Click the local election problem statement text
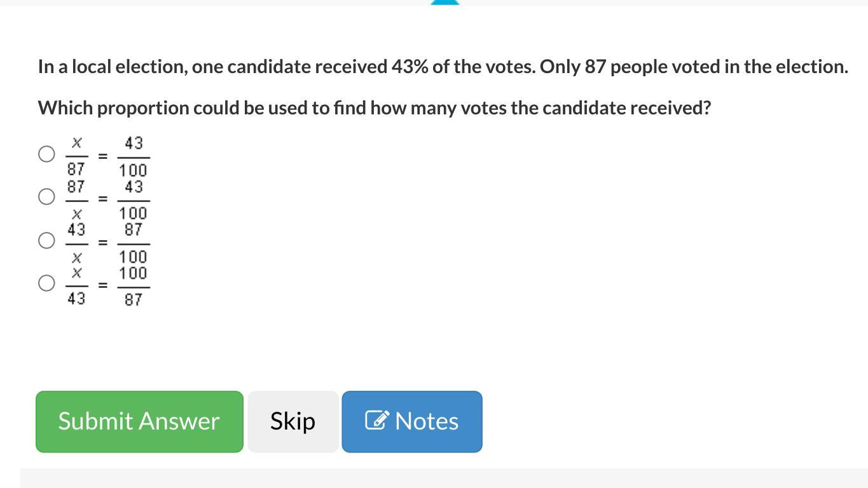Viewport: 868px width, 488px height. tap(443, 67)
